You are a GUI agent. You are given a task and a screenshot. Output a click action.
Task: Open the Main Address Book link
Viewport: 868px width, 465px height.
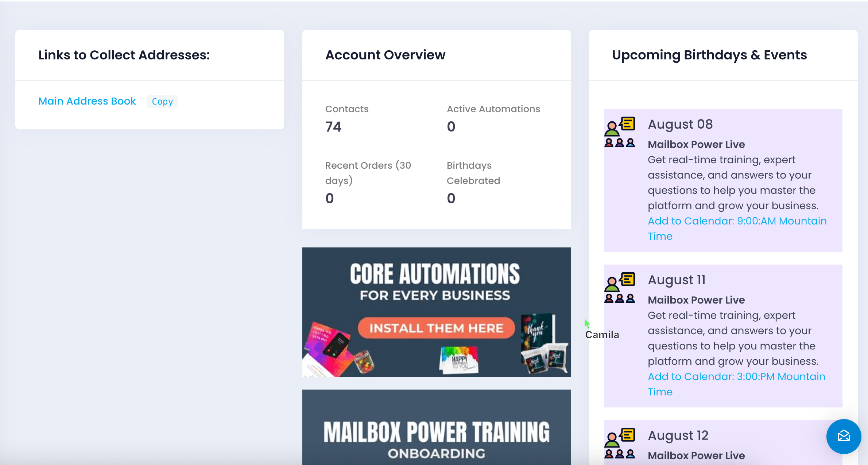[87, 101]
